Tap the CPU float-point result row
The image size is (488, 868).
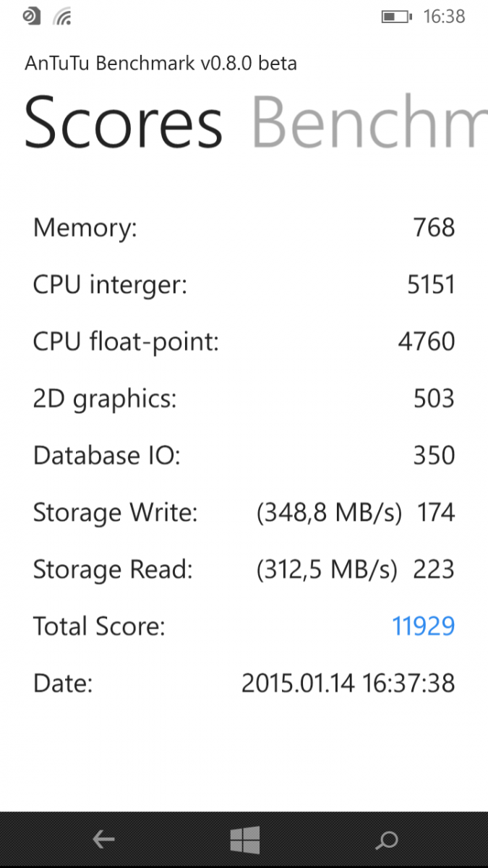coord(244,341)
